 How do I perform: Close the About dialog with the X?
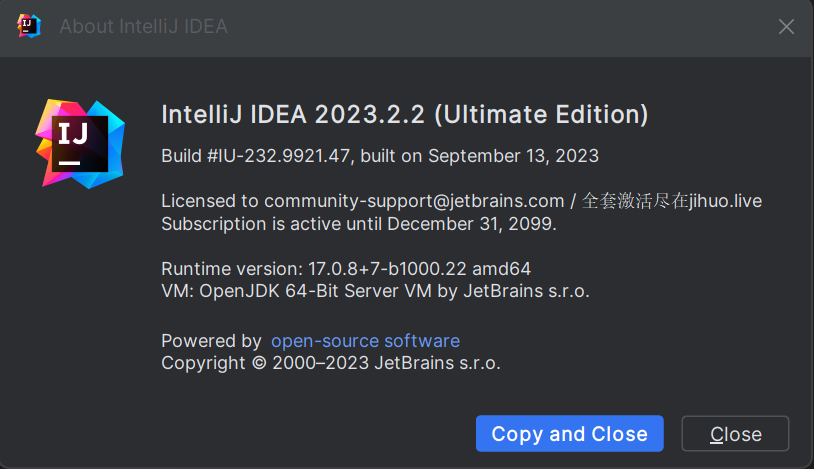[786, 26]
